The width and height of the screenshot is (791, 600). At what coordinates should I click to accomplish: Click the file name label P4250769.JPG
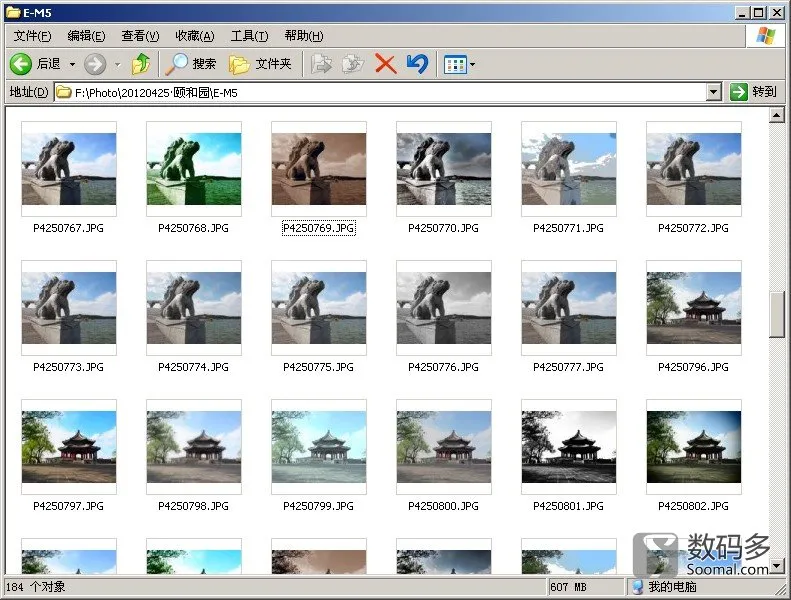(x=319, y=228)
